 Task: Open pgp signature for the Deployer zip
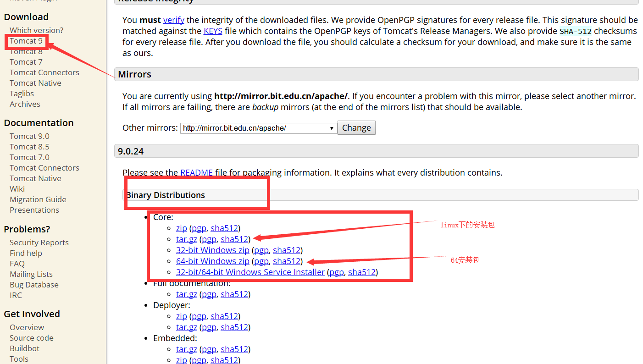click(x=199, y=316)
